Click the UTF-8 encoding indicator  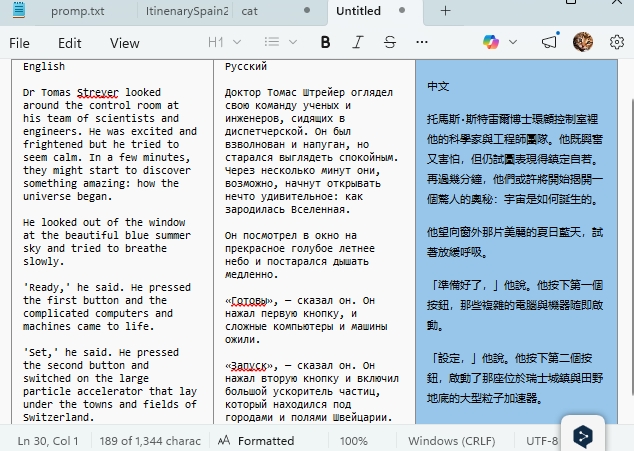542,440
